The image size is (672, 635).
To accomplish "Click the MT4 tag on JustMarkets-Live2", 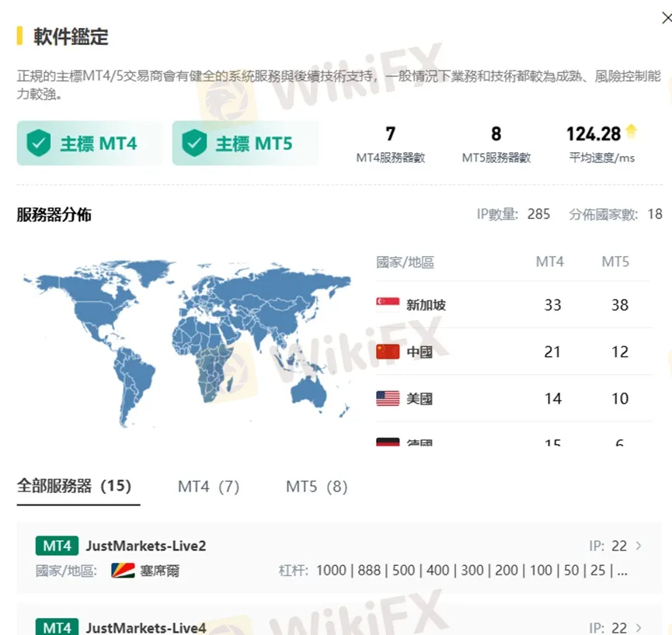I will tap(57, 546).
